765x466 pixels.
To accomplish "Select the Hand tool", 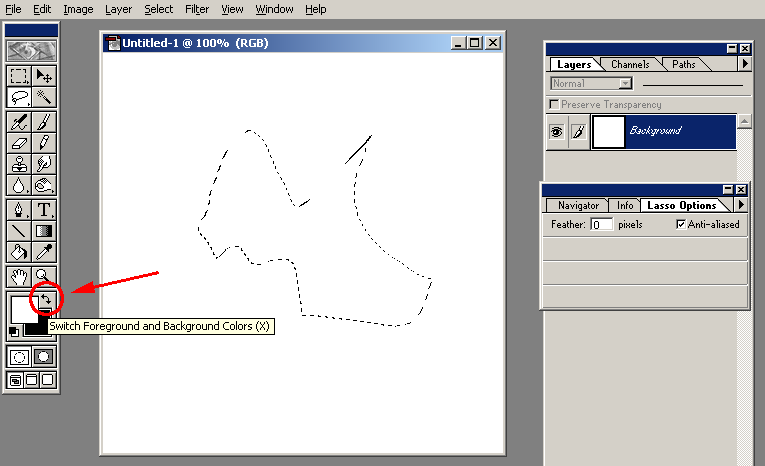I will (19, 277).
